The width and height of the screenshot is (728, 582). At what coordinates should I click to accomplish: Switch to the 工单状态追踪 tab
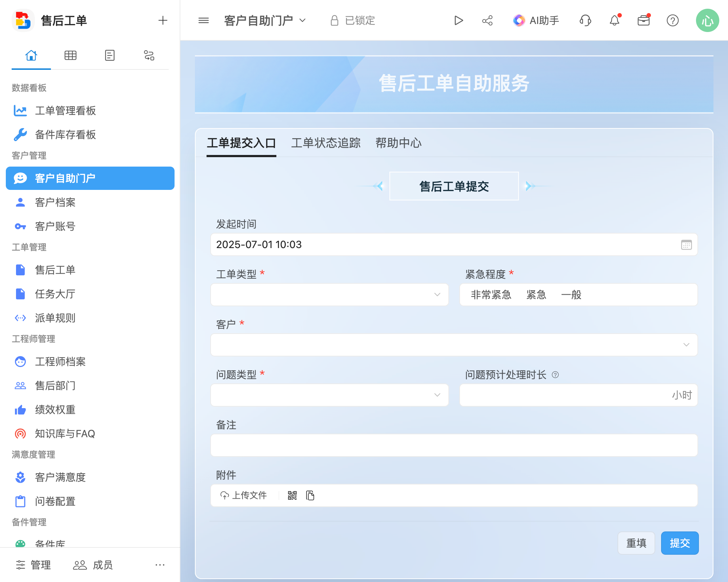pos(326,143)
